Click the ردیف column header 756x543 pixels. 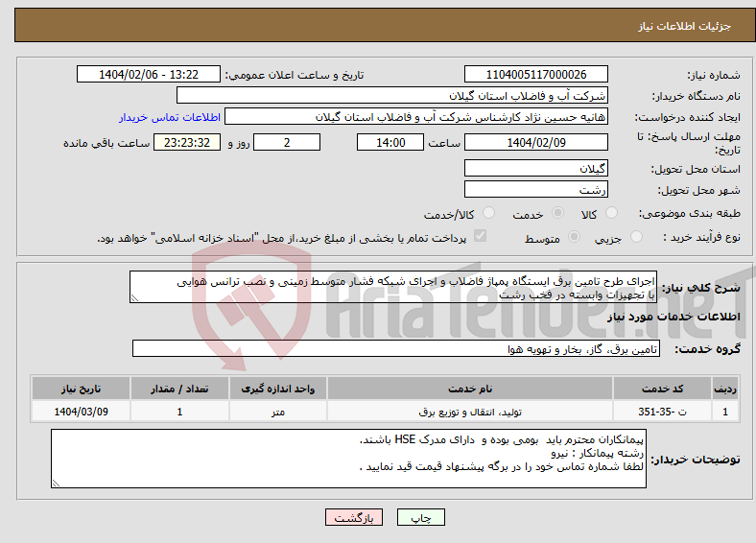pyautogui.click(x=725, y=389)
